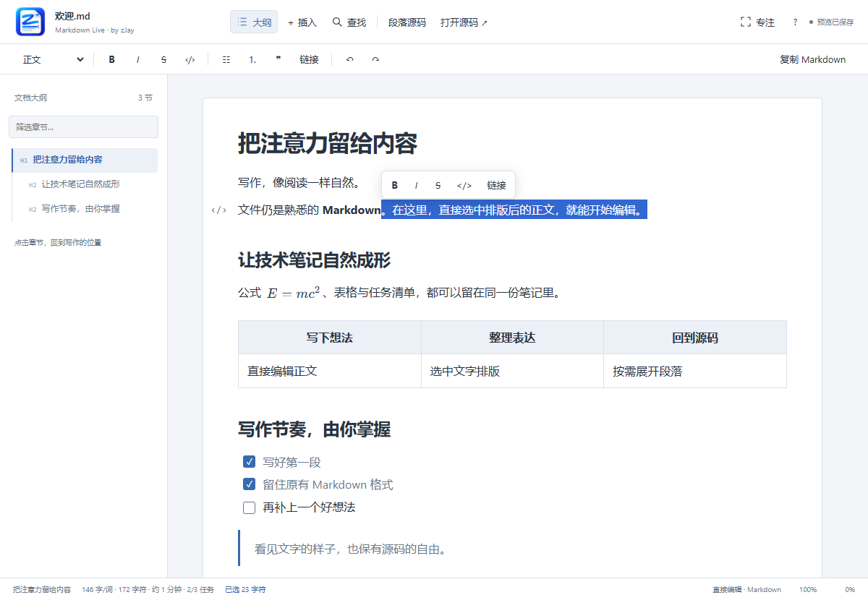Click the E = mc² formula

(293, 293)
